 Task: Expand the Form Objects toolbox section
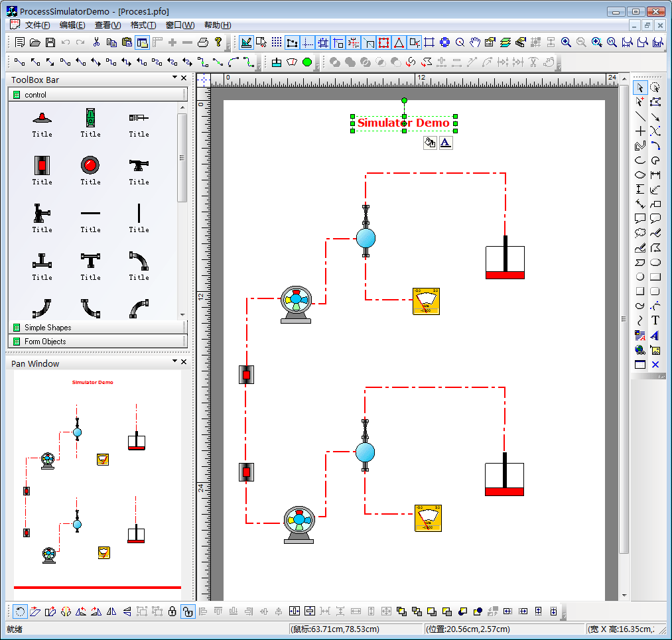tap(45, 342)
